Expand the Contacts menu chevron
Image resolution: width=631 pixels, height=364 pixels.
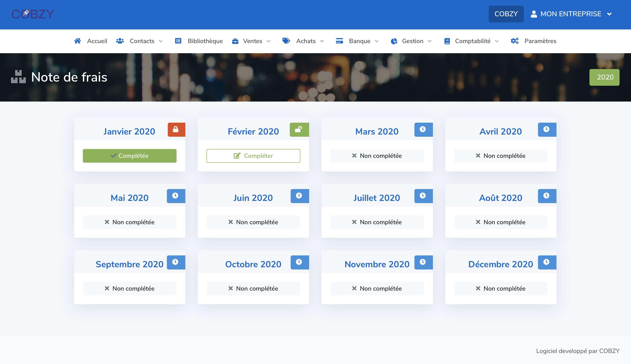(x=160, y=41)
